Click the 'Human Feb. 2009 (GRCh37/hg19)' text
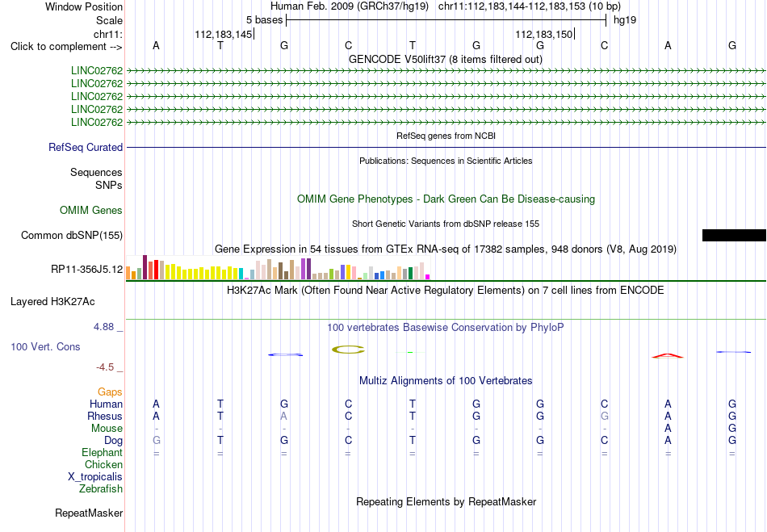Screen dimensions: 767x532 point(350,6)
